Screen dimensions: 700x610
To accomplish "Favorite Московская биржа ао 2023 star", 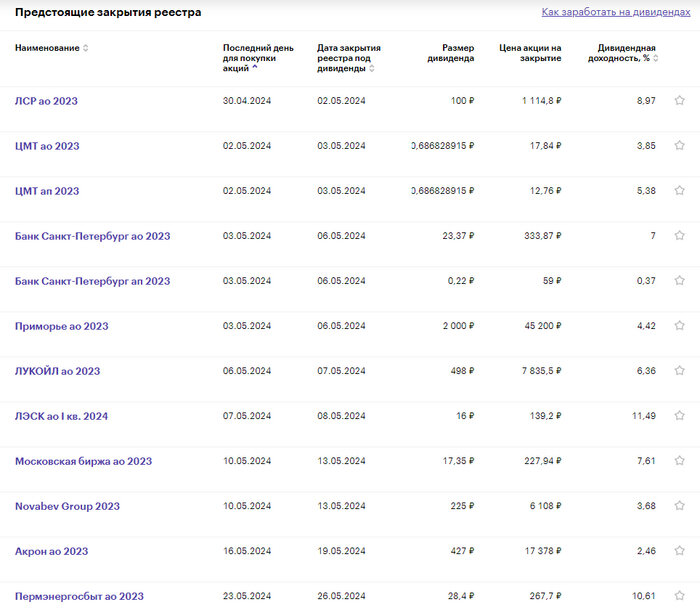I will pyautogui.click(x=679, y=461).
